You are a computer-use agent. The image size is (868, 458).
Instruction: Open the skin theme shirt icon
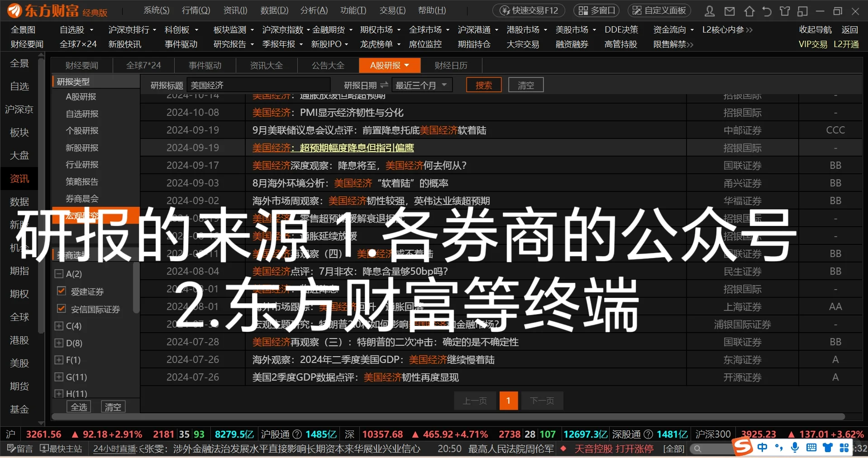(x=785, y=11)
